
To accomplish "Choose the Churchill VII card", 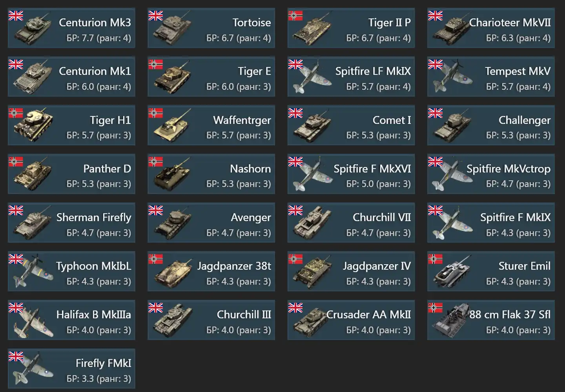I will tap(351, 223).
